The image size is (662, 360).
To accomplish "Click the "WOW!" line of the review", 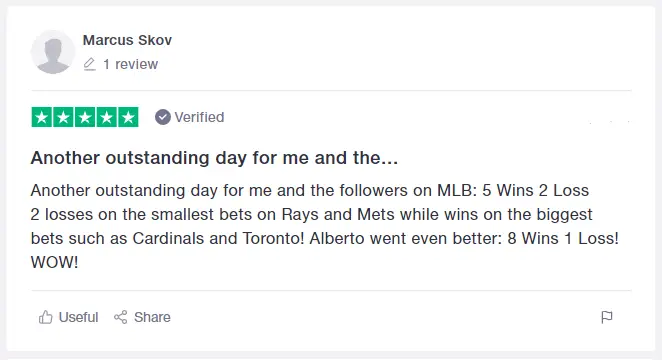I will pos(54,263).
